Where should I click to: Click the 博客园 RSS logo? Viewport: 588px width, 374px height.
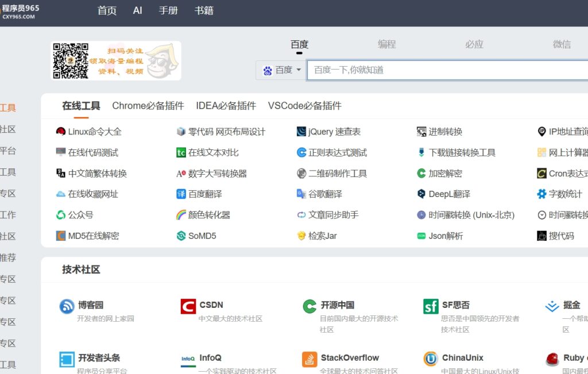(x=67, y=306)
